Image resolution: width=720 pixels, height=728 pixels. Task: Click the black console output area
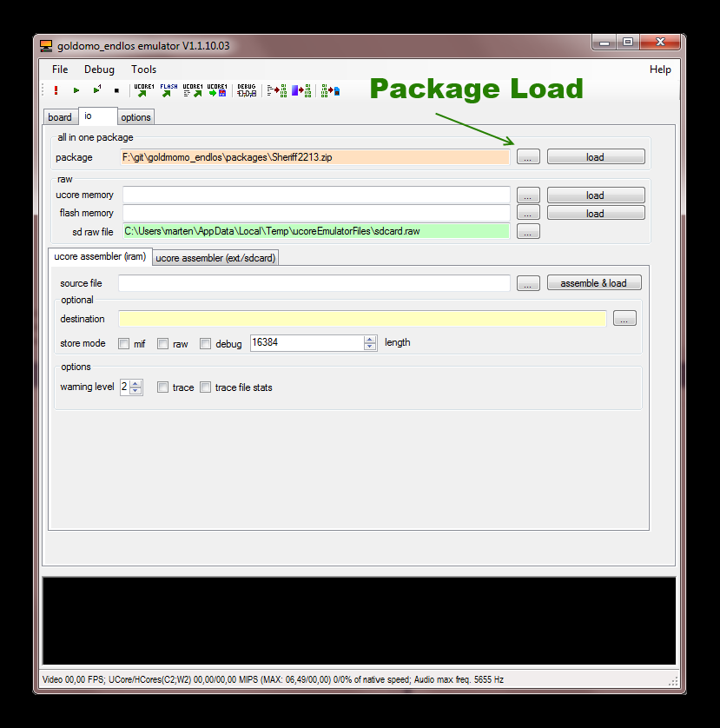pyautogui.click(x=360, y=621)
